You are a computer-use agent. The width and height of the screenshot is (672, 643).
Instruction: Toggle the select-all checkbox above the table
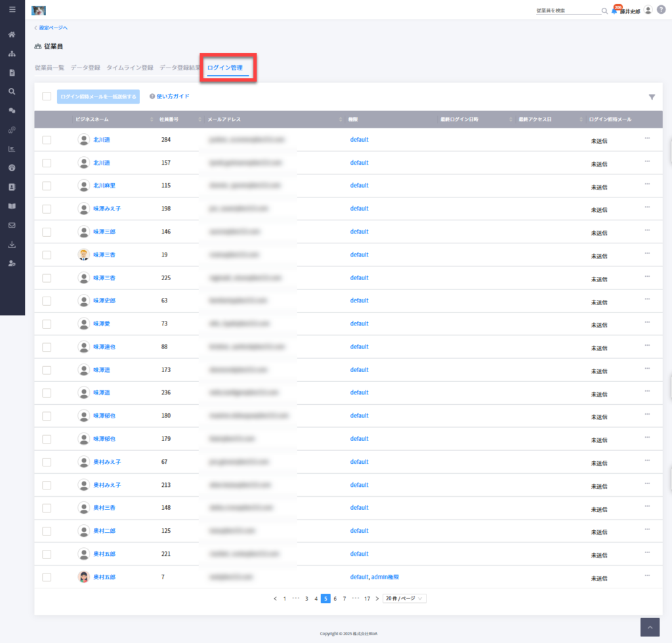tap(47, 96)
